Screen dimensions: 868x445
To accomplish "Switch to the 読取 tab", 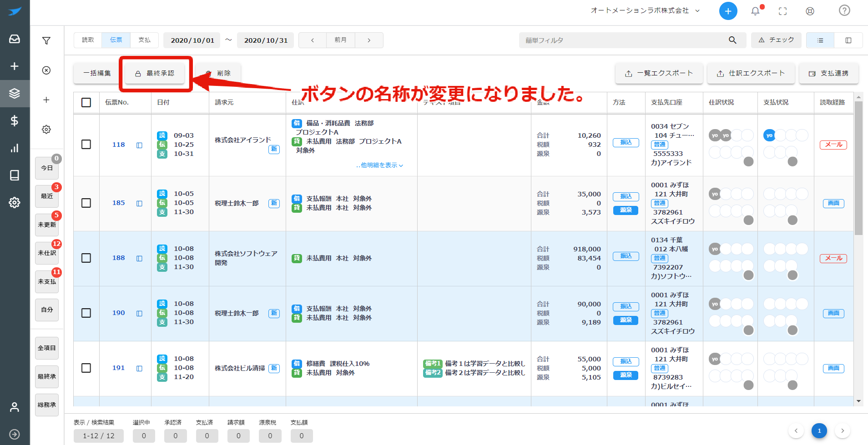I will click(88, 40).
